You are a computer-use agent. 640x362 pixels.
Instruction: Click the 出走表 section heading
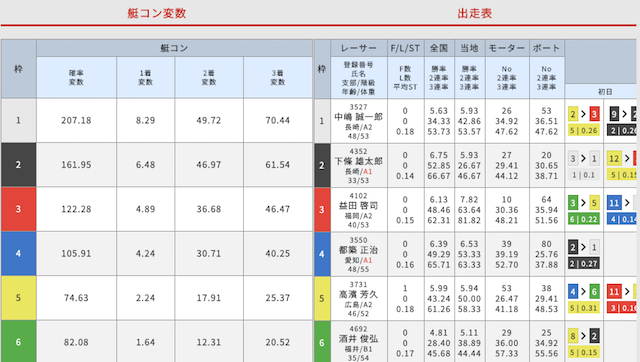(x=474, y=13)
